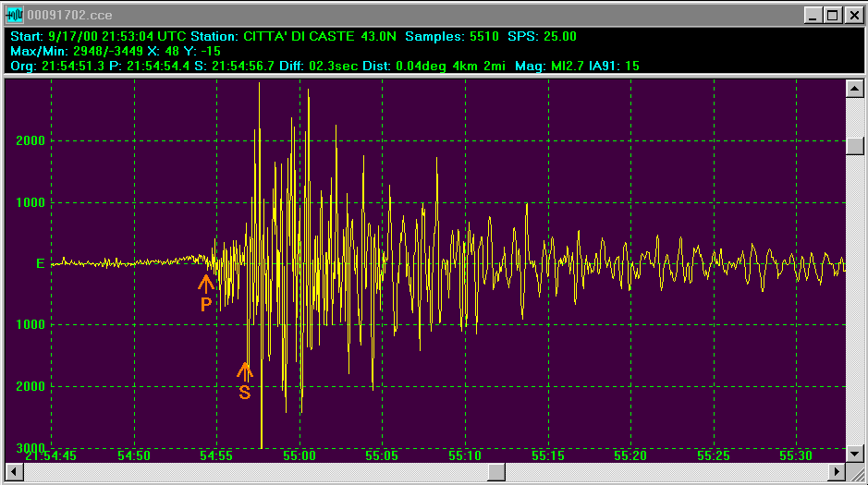Click the 55:05 time axis label
Screen dimensions: 868x485
point(382,456)
